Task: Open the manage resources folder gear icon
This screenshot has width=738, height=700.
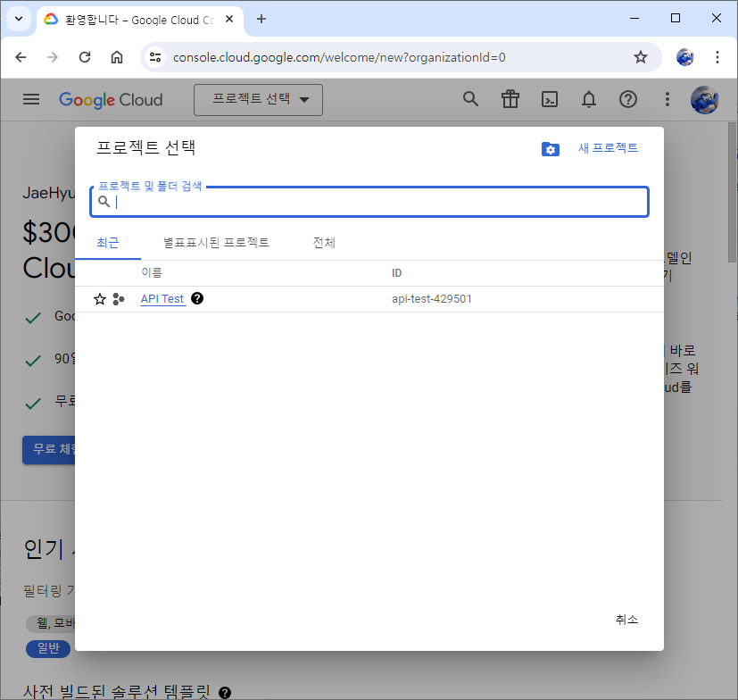Action: pos(551,149)
